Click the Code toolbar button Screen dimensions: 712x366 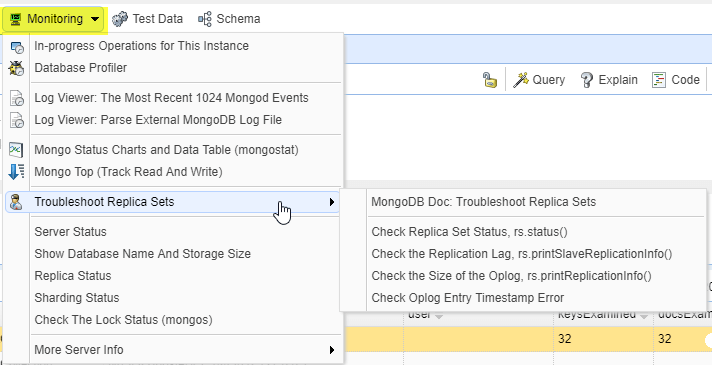coord(676,80)
